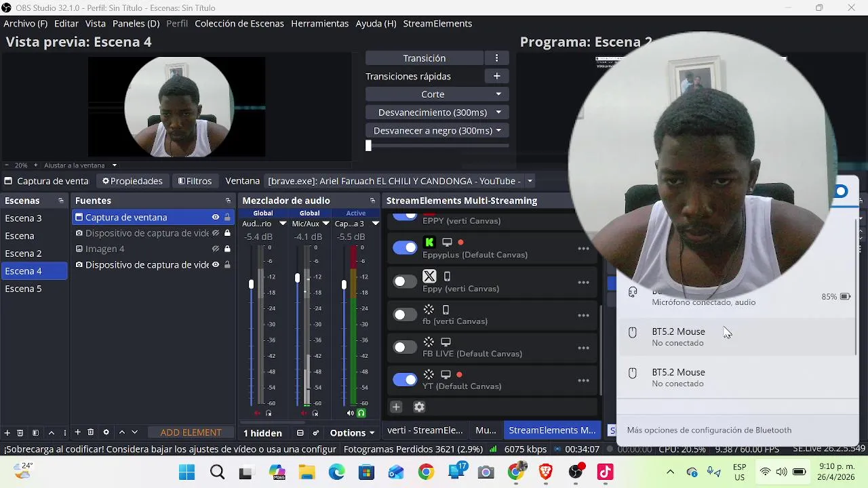
Task: Undock the Fuentes panel
Action: click(x=228, y=201)
